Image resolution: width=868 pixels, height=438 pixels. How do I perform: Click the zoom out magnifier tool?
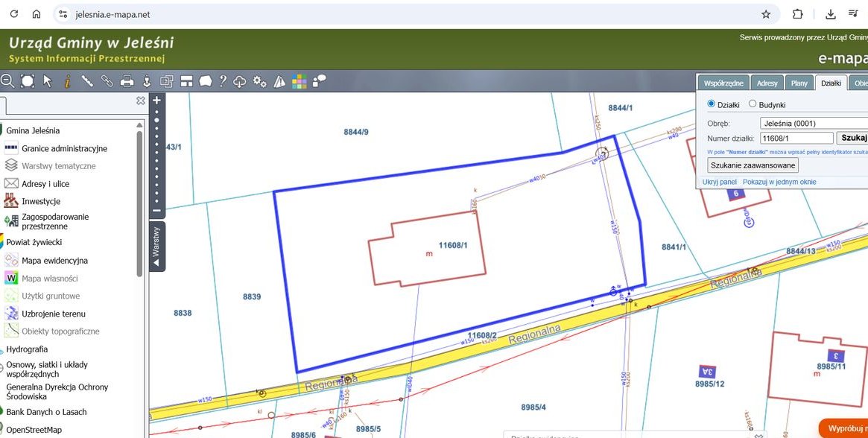coord(7,81)
